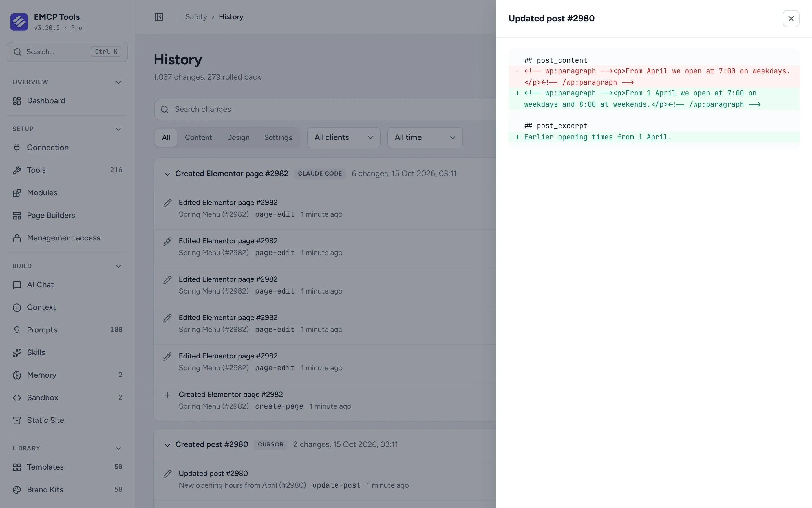
Task: Select the Settings filter tab
Action: point(278,137)
